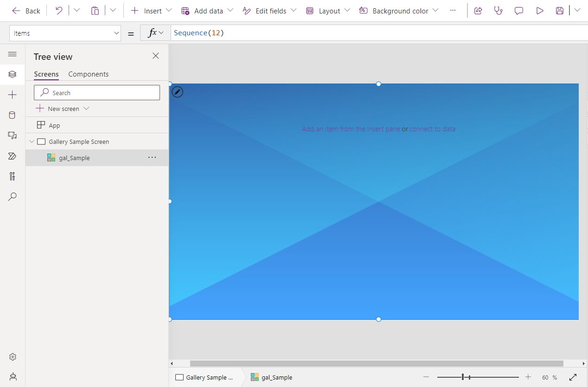Open the Variables pane
This screenshot has width=588, height=387.
[12, 176]
